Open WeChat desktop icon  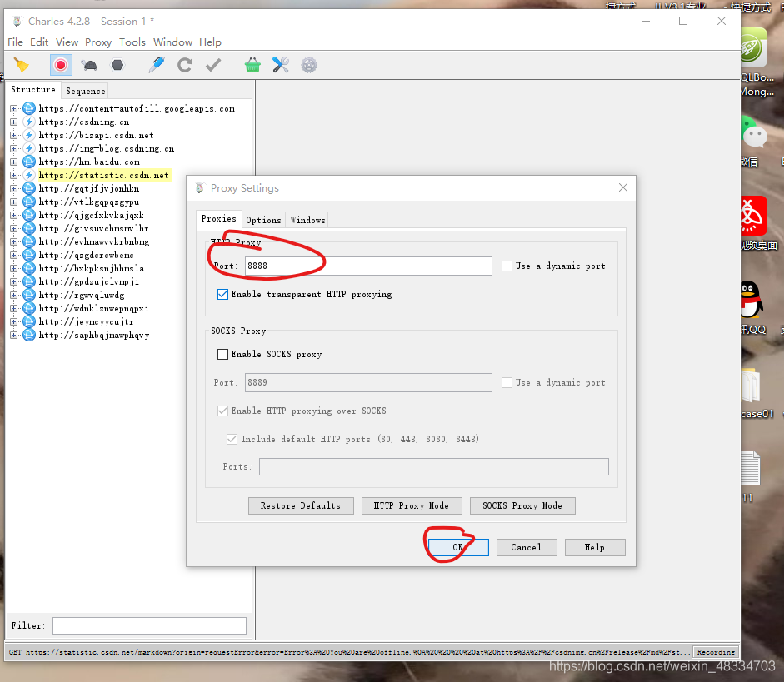(753, 133)
